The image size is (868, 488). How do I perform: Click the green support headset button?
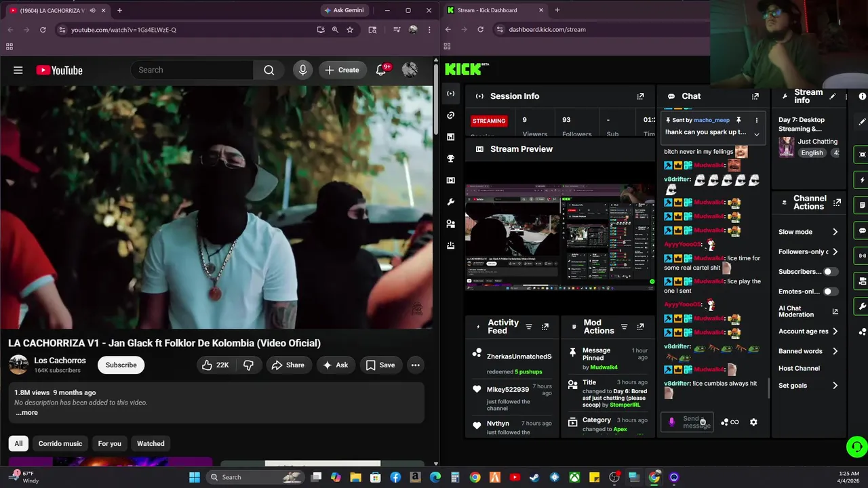click(x=856, y=447)
